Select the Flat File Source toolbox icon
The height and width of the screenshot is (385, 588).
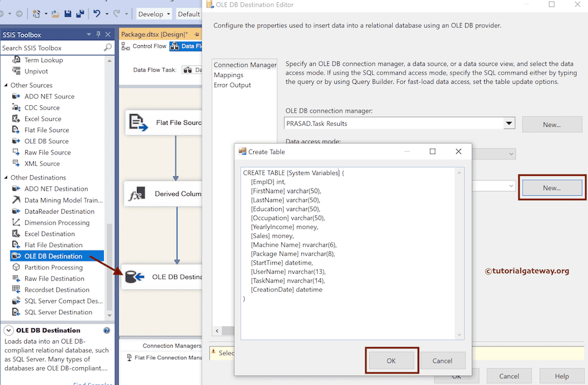[x=16, y=129]
